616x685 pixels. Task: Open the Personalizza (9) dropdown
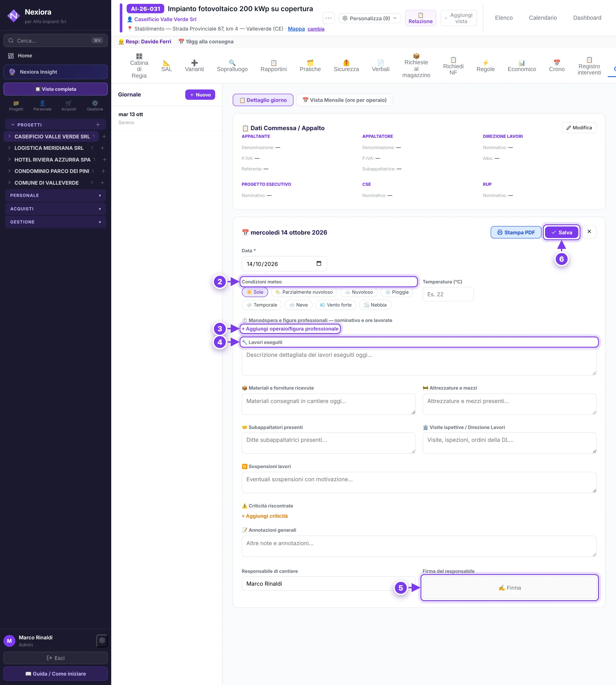[370, 18]
